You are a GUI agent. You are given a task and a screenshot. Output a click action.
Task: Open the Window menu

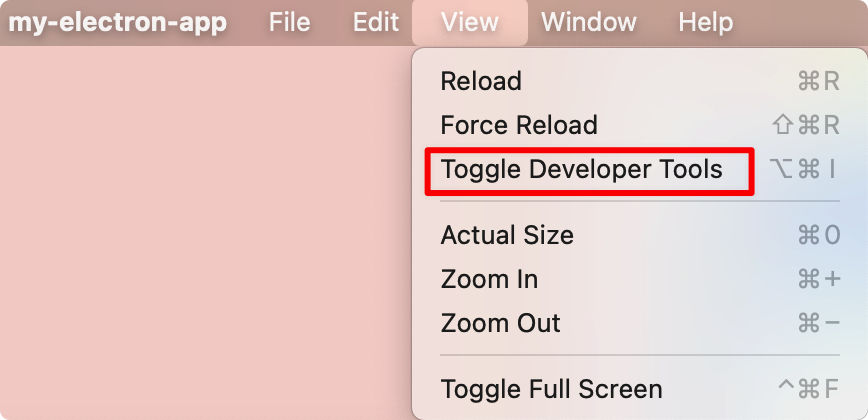click(589, 23)
